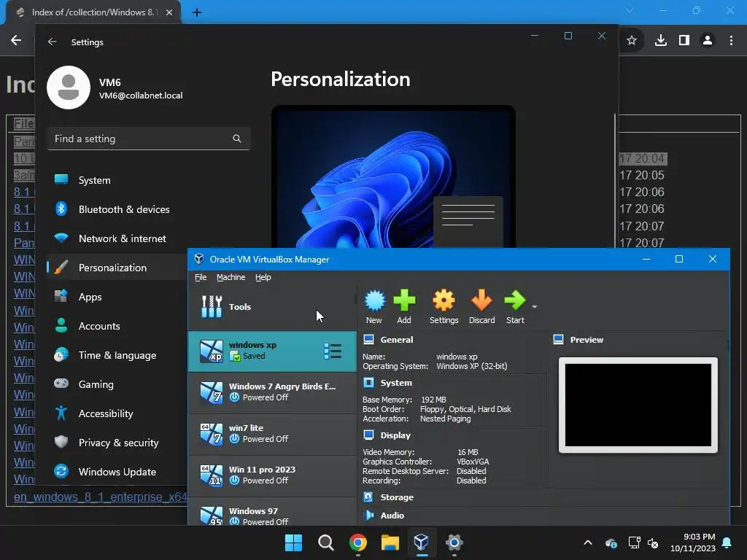This screenshot has height=560, width=747.
Task: Expand the Start button dropdown arrow
Action: coord(535,307)
